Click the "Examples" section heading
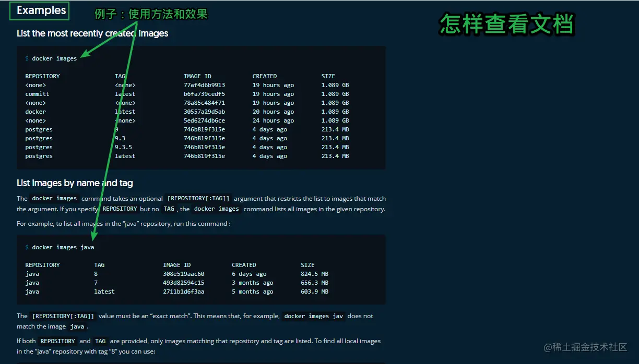Image resolution: width=639 pixels, height=364 pixels. pos(41,10)
